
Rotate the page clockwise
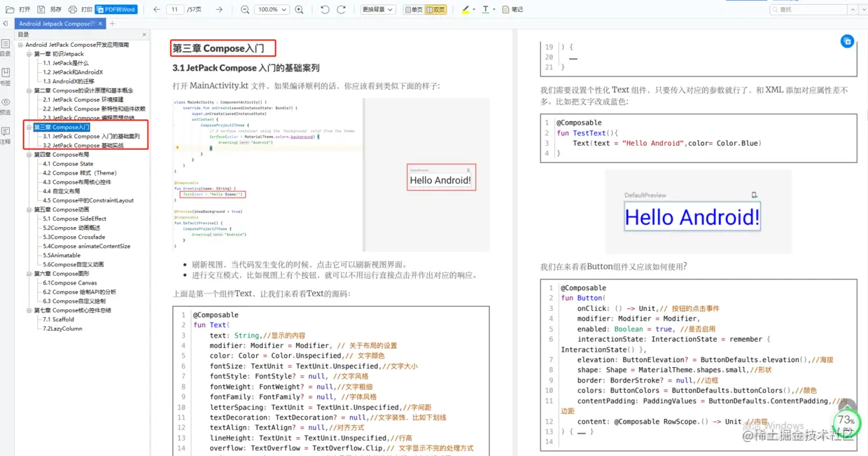pyautogui.click(x=342, y=10)
